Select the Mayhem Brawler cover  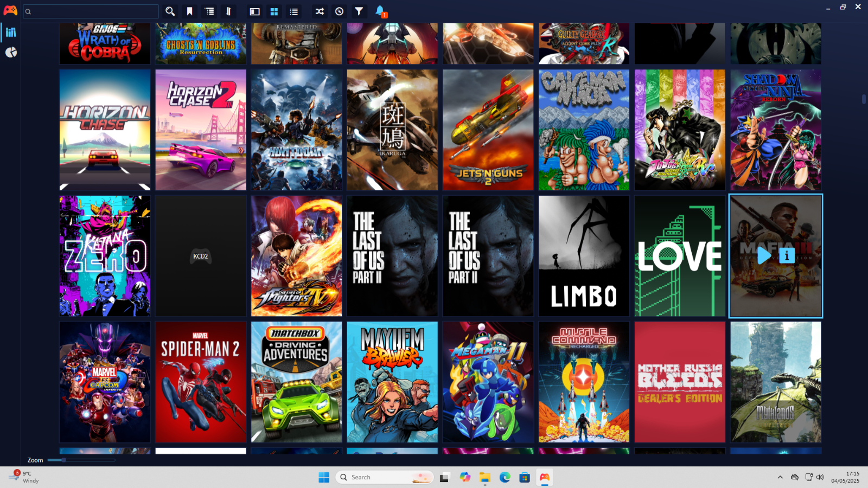click(x=392, y=382)
